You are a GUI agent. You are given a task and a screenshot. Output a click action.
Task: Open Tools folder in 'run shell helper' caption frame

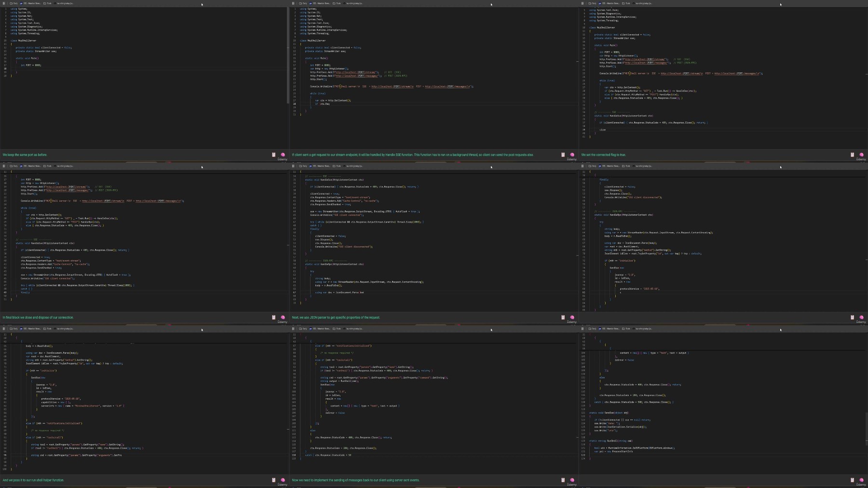[47, 329]
